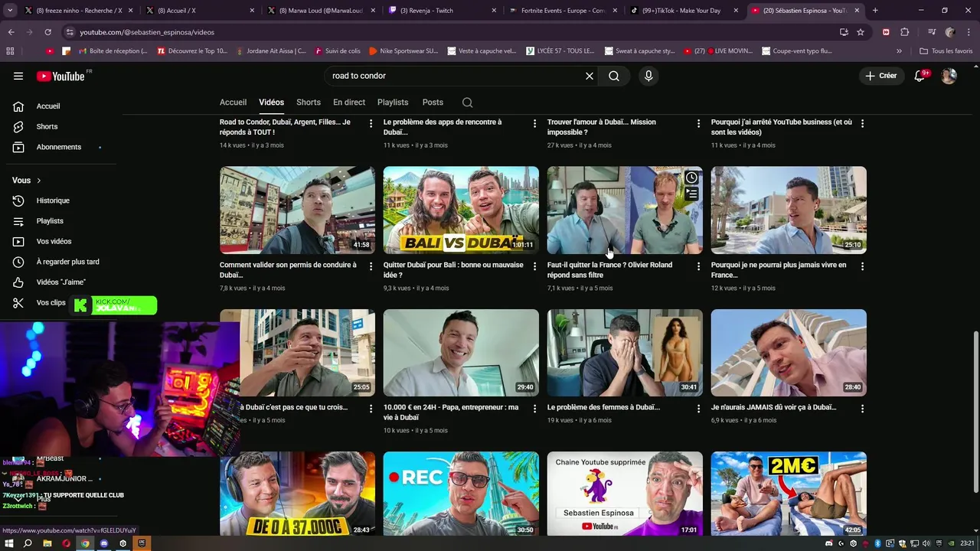Play the '2M€' thumbnail video
980x551 pixels.
pyautogui.click(x=789, y=494)
